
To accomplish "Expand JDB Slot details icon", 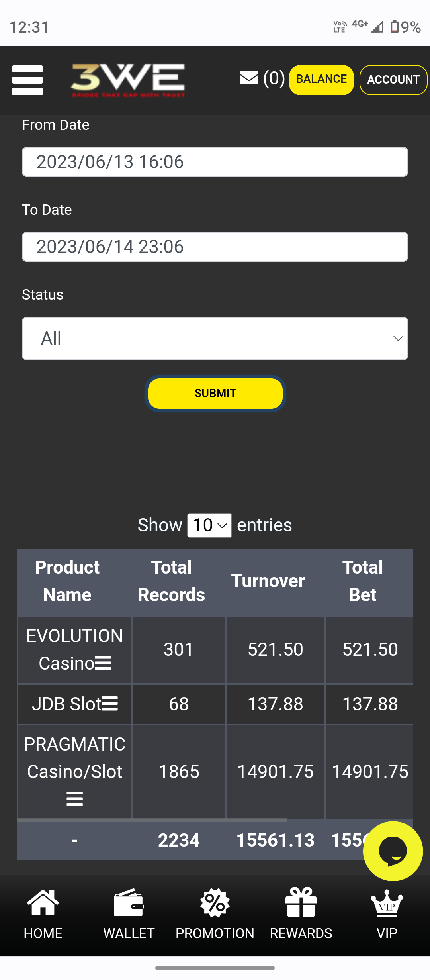I will point(110,704).
